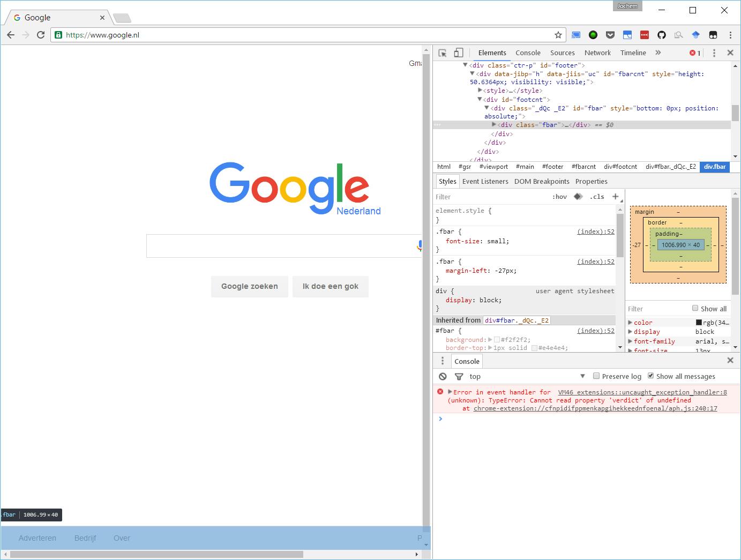View the site security padlock info
741x560 pixels.
pyautogui.click(x=58, y=35)
